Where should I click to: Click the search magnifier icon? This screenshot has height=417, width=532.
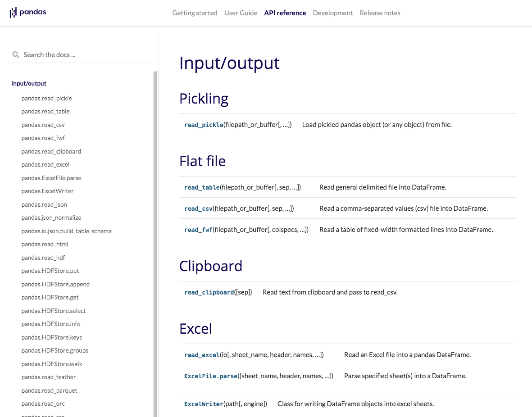click(x=16, y=54)
